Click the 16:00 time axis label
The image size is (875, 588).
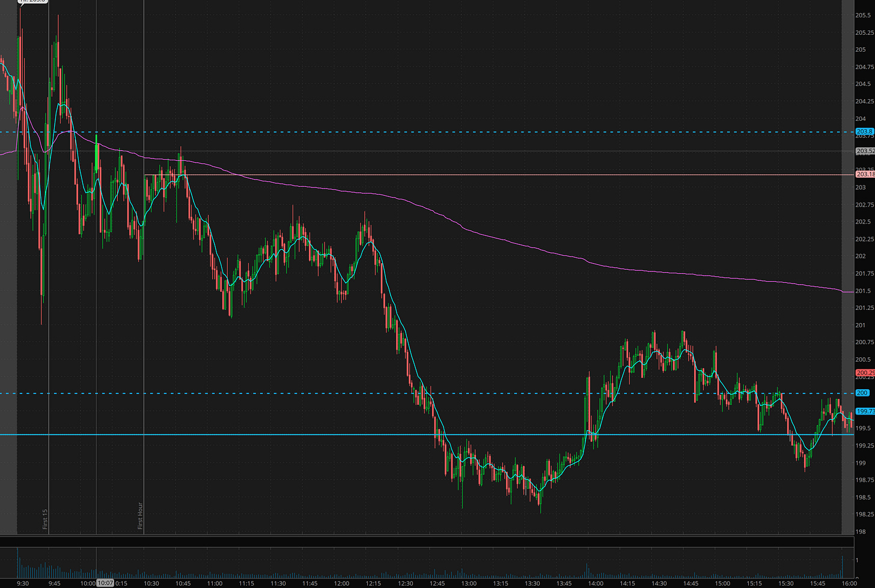(849, 583)
